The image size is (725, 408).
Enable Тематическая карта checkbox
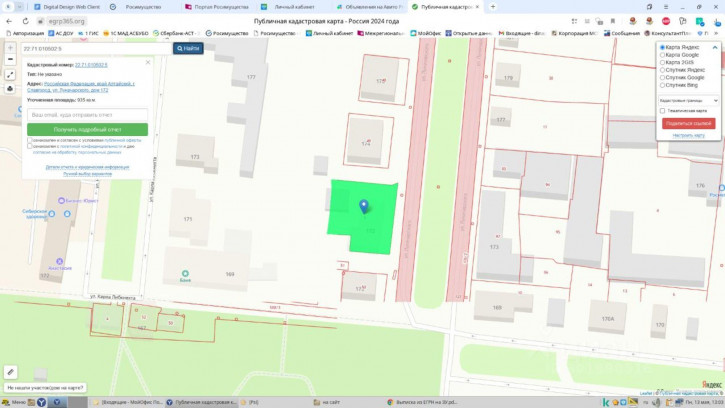[662, 110]
